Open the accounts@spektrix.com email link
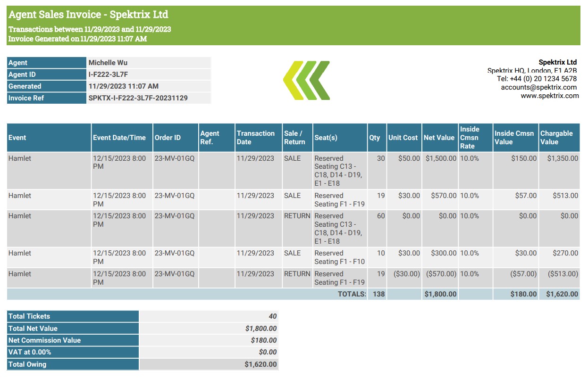588x378 pixels. pos(538,87)
